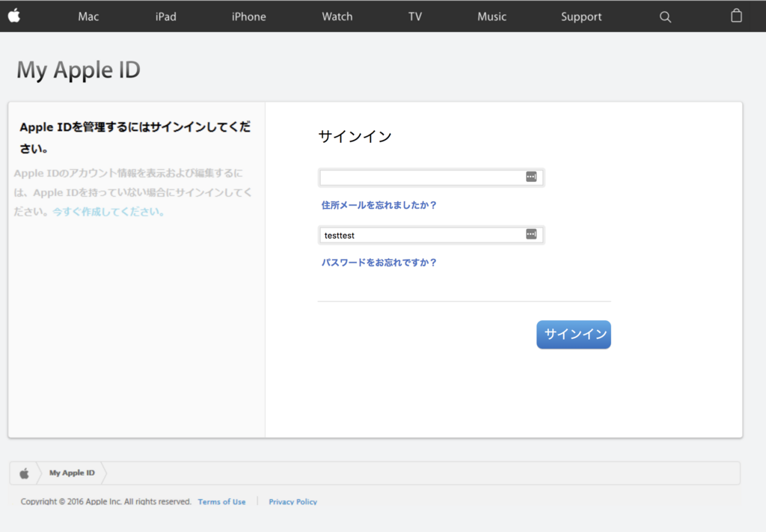
Task: Open the Support menu item
Action: 580,16
